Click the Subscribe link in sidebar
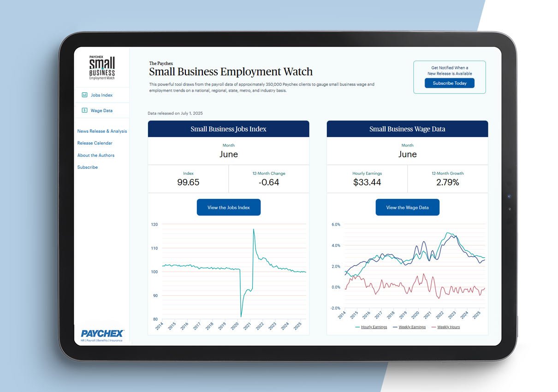The image size is (558, 392). tap(88, 167)
